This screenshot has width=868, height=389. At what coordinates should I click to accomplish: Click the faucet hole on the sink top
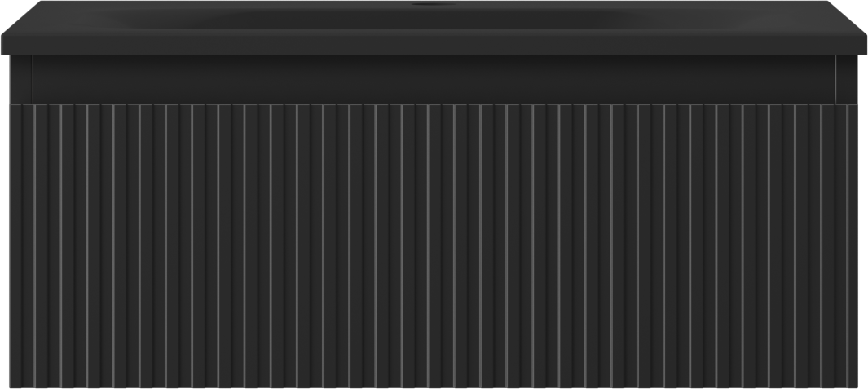pos(434,4)
